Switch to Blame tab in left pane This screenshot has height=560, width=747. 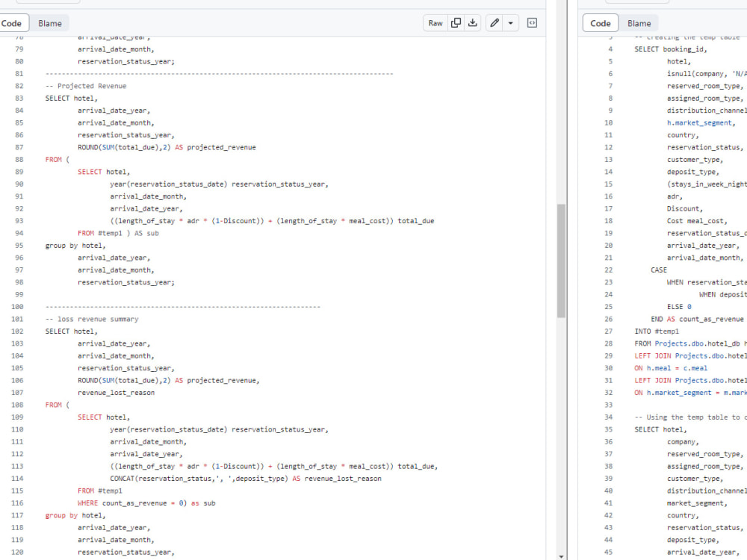click(50, 23)
